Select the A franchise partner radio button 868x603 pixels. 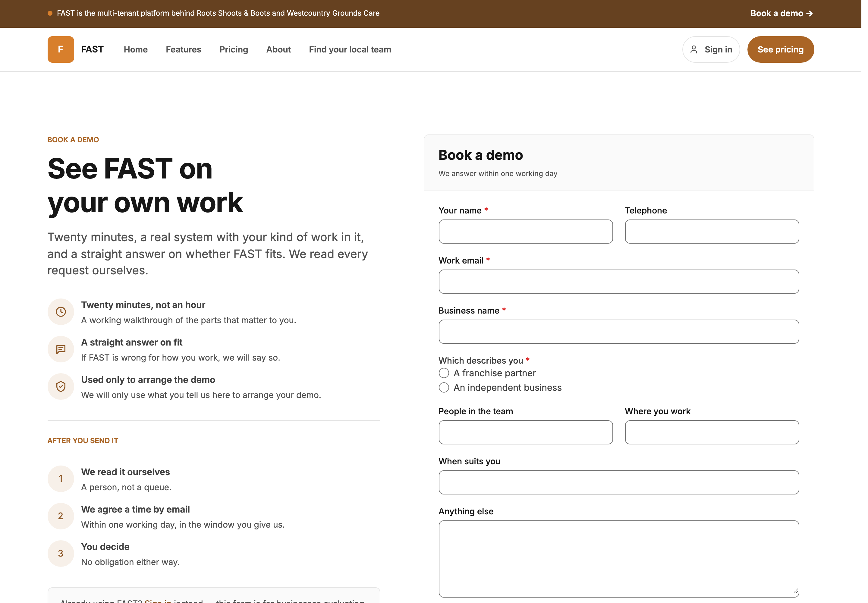(x=444, y=373)
